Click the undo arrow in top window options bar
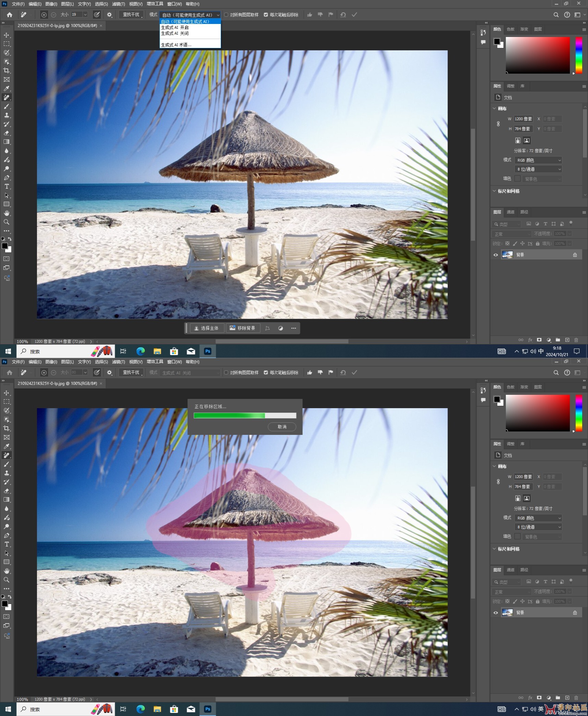588x716 pixels. click(x=343, y=15)
